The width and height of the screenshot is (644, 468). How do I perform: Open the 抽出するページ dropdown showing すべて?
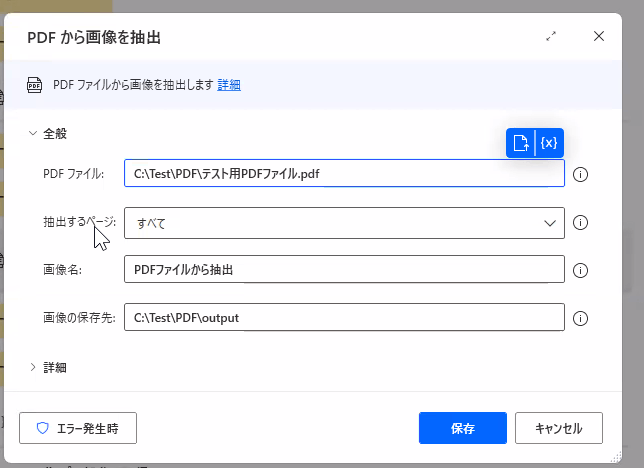(344, 223)
